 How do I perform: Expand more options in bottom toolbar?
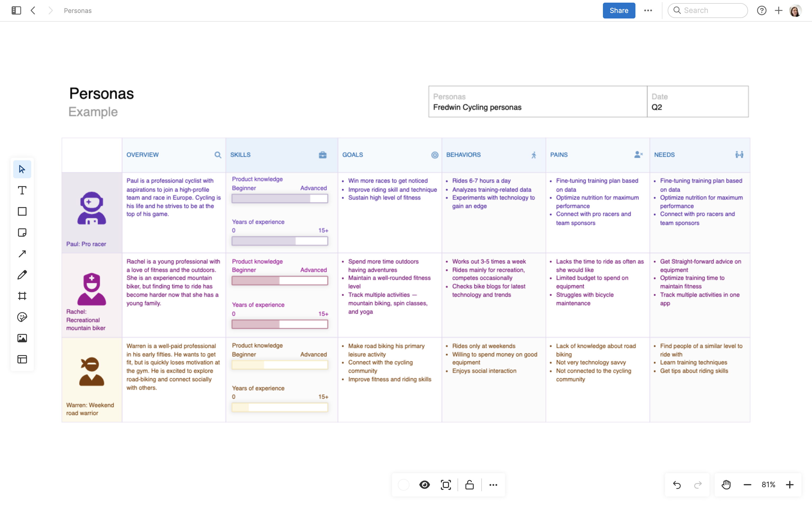pyautogui.click(x=493, y=485)
